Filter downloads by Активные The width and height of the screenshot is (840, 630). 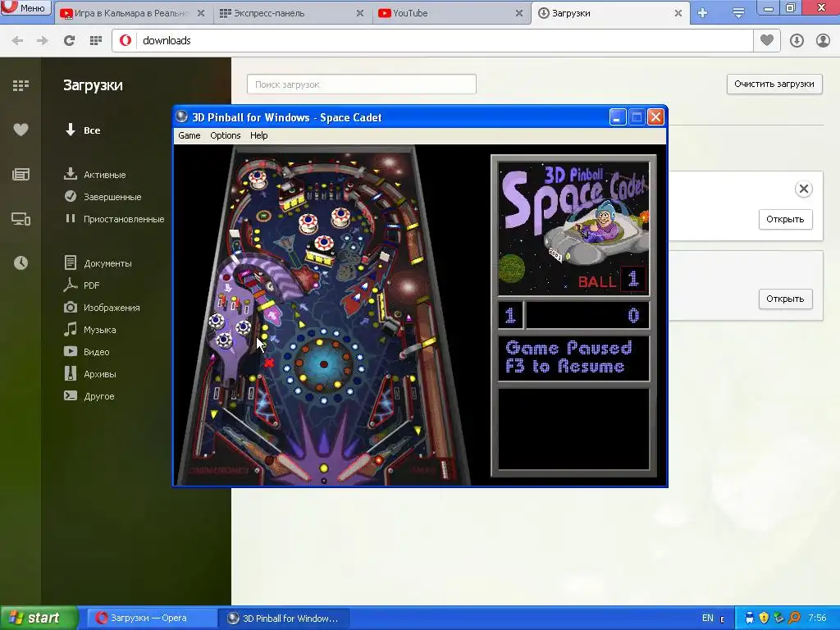click(x=95, y=175)
